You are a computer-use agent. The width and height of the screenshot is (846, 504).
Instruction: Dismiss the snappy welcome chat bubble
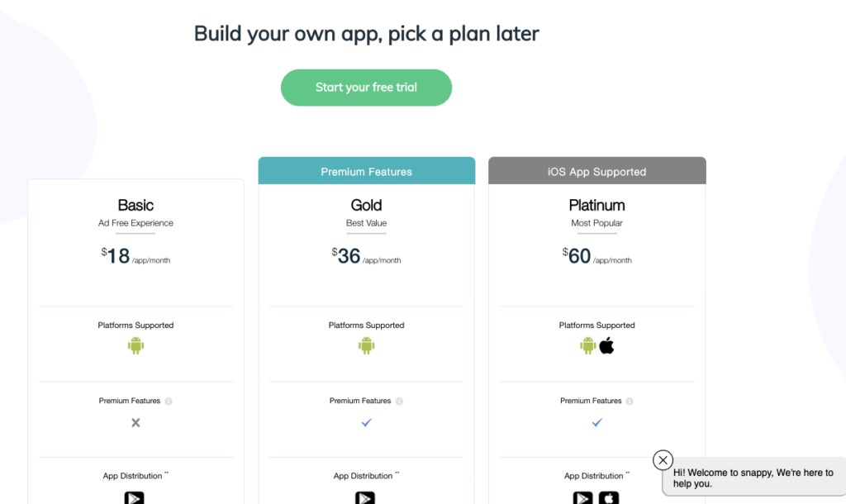[663, 460]
